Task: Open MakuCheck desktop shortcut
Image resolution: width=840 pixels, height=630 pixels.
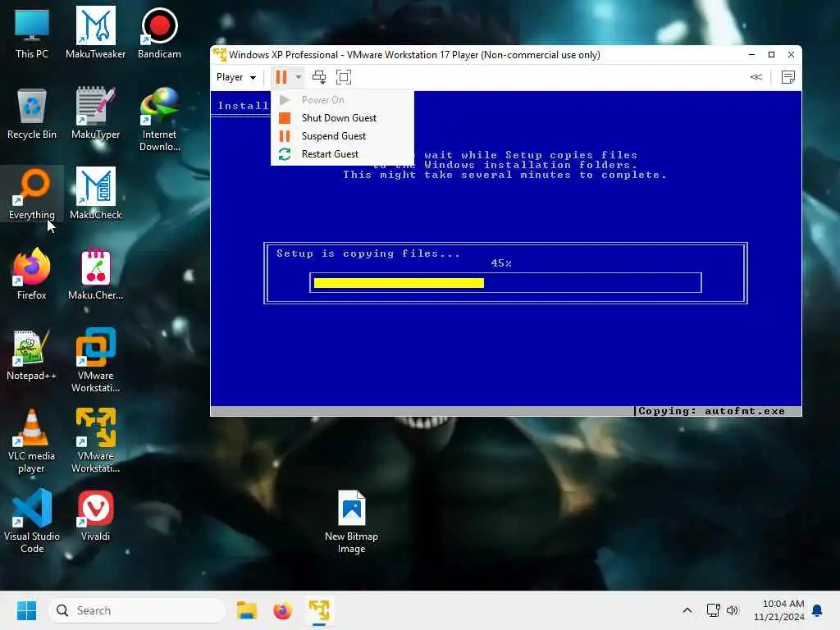Action: click(95, 194)
